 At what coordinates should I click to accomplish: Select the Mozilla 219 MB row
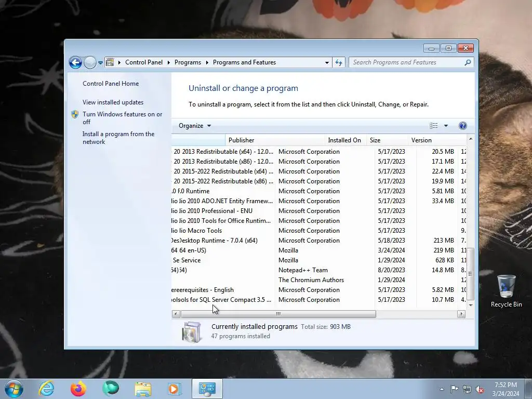tap(319, 250)
